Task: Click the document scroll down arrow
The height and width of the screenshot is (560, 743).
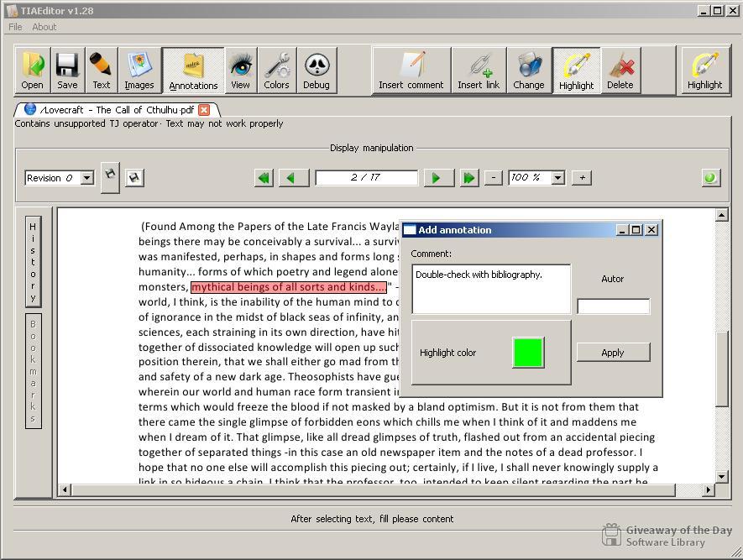Action: [721, 477]
